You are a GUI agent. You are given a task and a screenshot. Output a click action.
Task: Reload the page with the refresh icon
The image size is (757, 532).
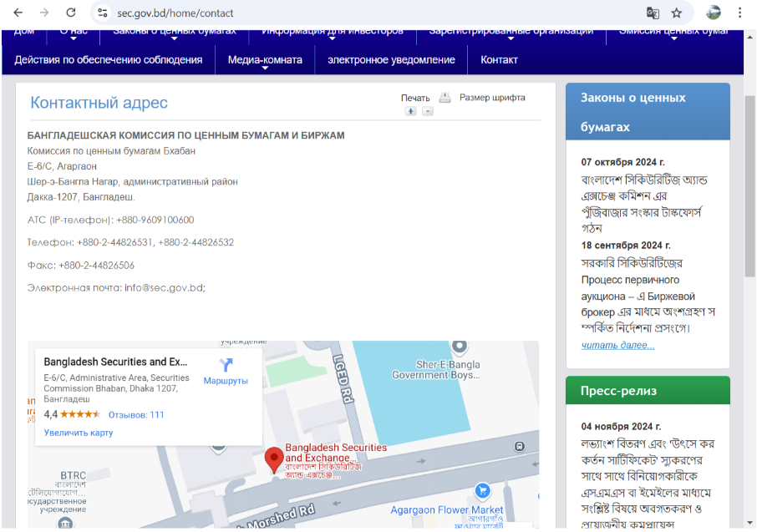coord(71,13)
